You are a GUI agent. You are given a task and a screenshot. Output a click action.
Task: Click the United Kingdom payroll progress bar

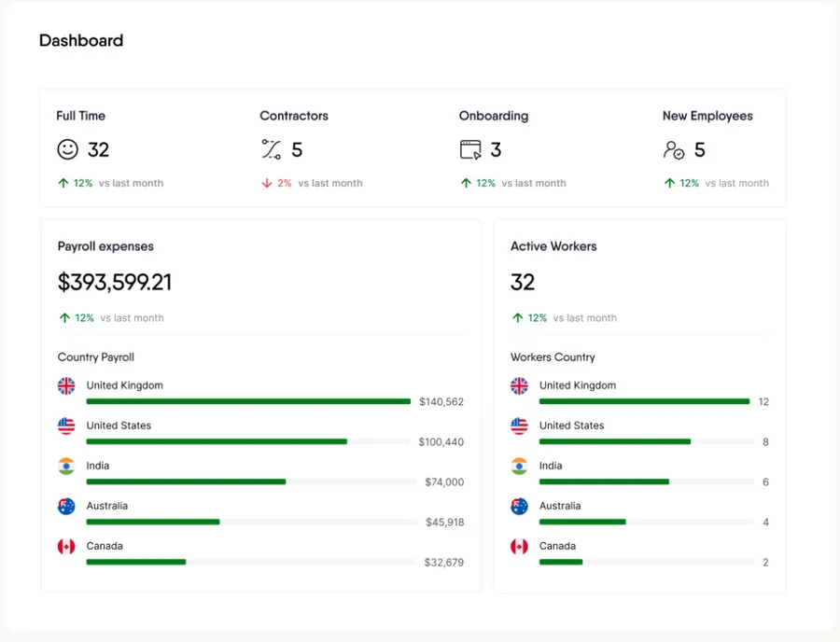[x=248, y=401]
